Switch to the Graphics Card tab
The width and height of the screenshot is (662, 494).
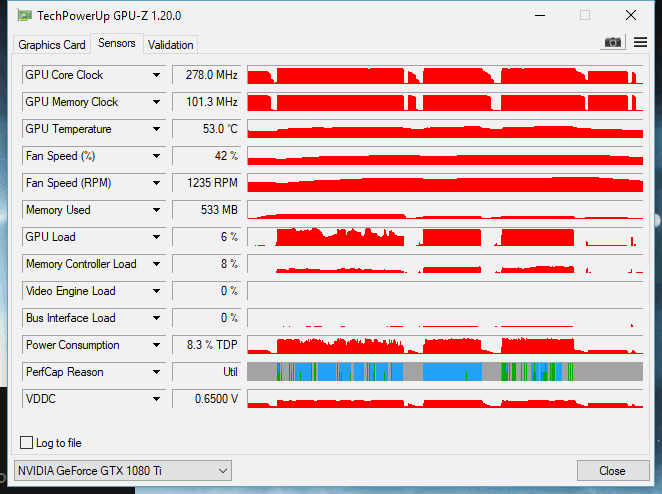coord(52,45)
